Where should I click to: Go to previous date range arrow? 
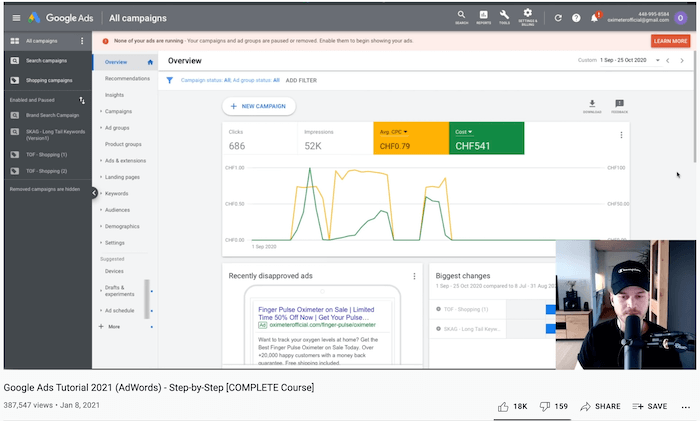(x=668, y=60)
